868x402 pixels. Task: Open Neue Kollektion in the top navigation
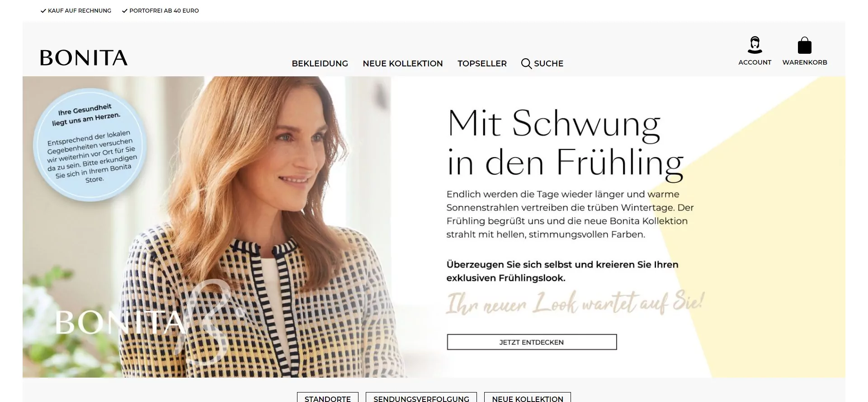[x=403, y=64]
